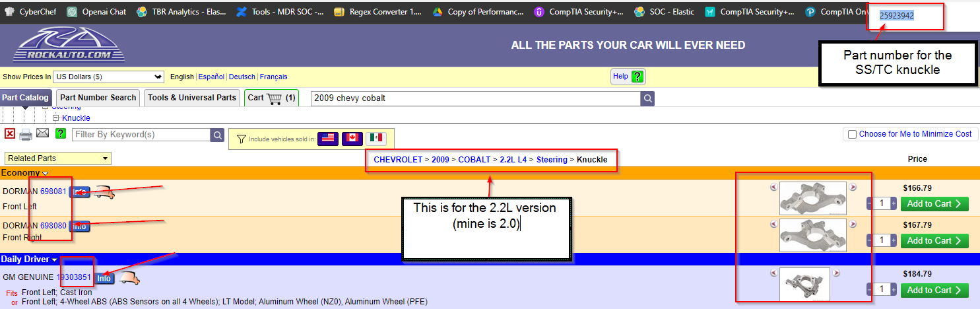Open the Show Prices In currency dropdown

109,77
